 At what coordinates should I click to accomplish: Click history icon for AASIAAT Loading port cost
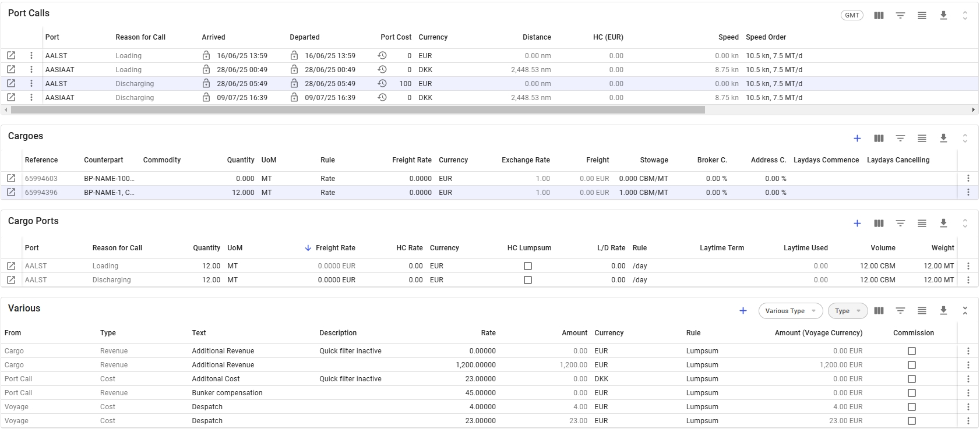click(382, 69)
